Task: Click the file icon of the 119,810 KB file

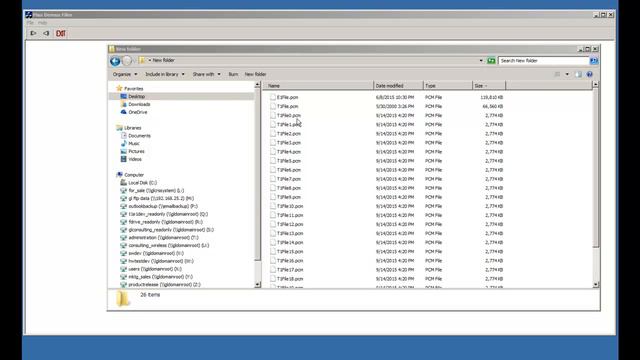Action: coord(273,97)
